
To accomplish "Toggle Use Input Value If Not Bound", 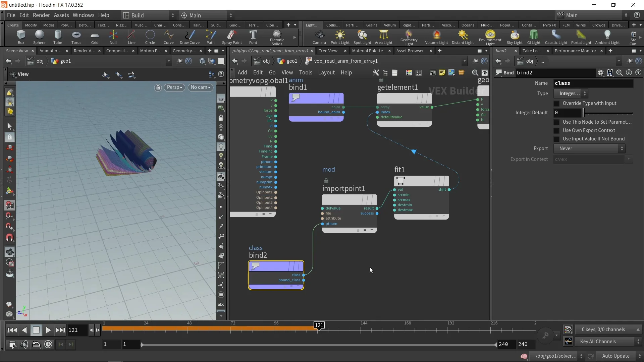I will pyautogui.click(x=557, y=138).
